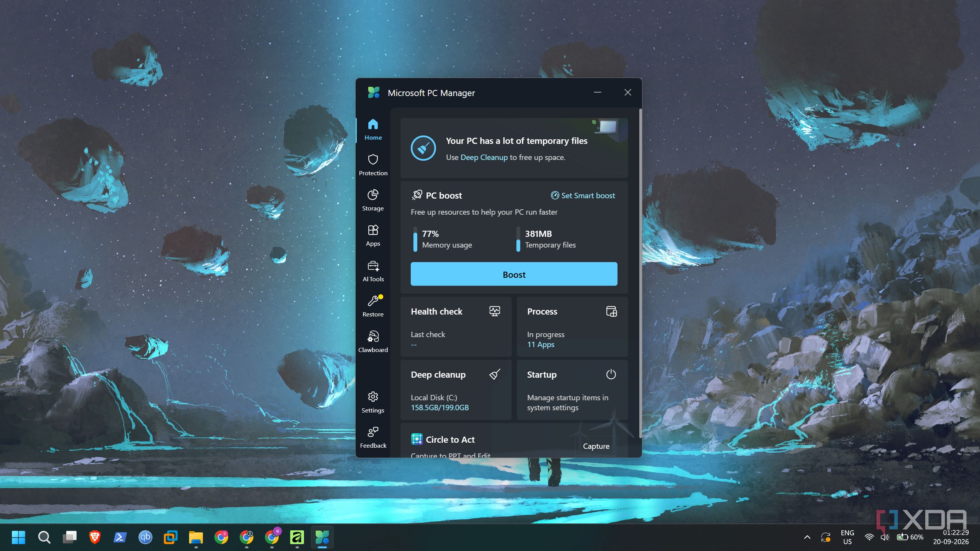Open the Deep cleanup card

pos(456,390)
